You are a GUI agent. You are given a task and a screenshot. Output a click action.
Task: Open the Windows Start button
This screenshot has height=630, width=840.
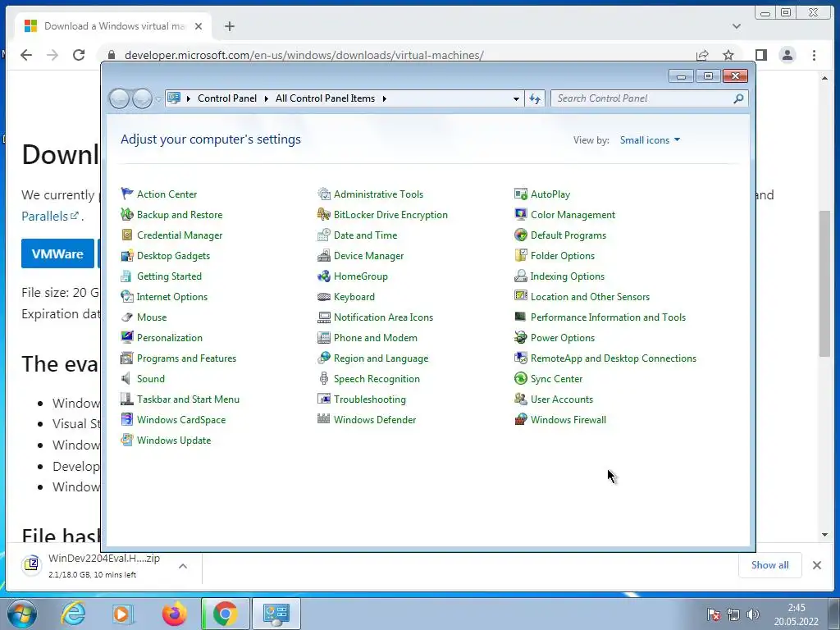[x=21, y=614]
